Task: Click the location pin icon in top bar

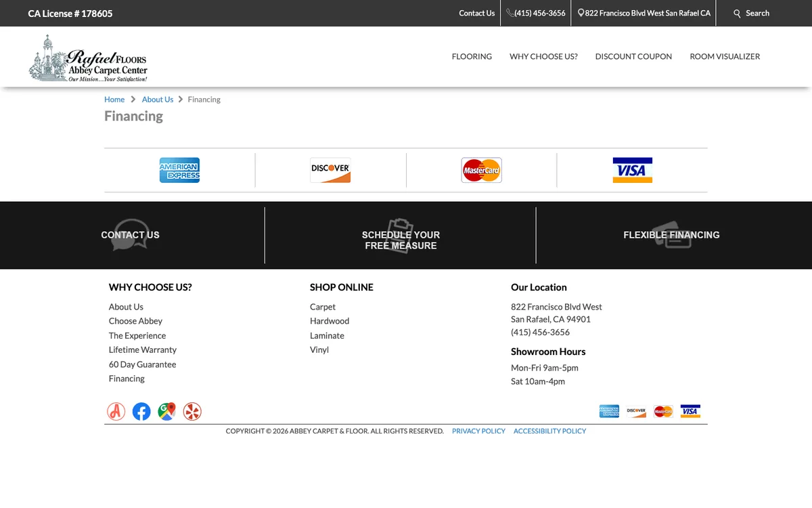Action: pos(581,13)
